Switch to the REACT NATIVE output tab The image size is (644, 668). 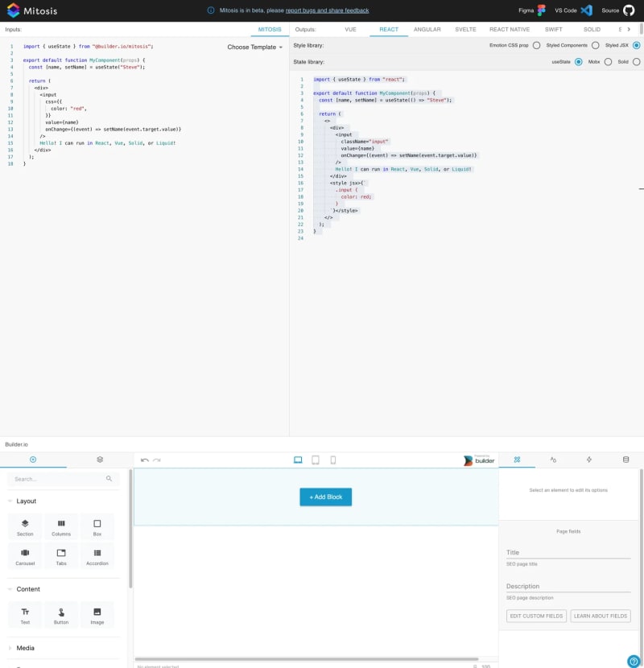coord(510,30)
